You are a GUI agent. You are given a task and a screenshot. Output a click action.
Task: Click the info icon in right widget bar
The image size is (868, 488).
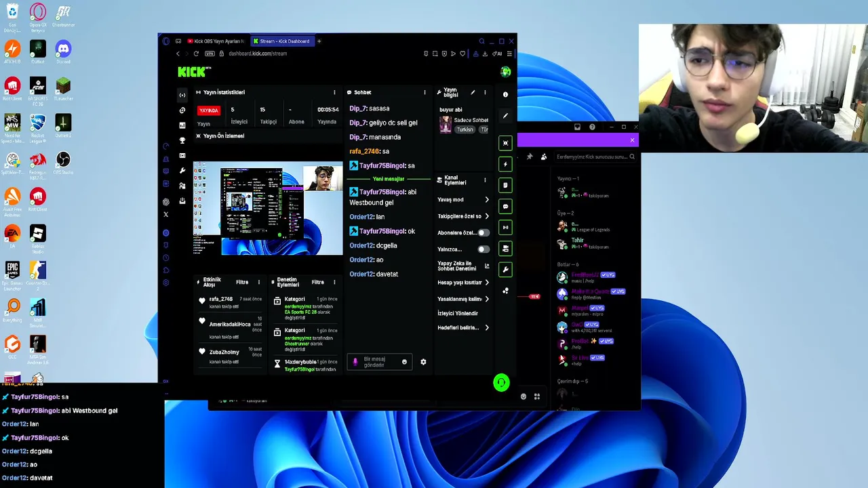point(505,95)
